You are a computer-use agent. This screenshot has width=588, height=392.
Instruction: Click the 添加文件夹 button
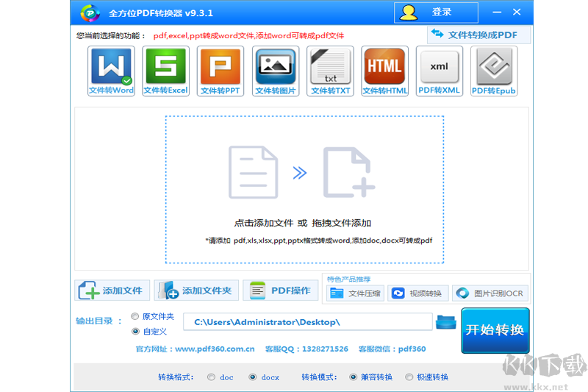pyautogui.click(x=196, y=291)
